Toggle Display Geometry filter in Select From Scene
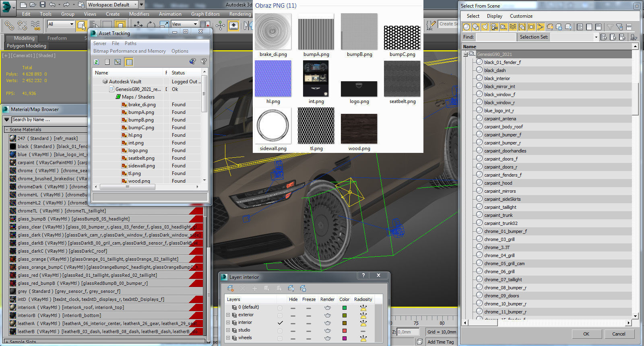644x346 pixels. coord(466,27)
